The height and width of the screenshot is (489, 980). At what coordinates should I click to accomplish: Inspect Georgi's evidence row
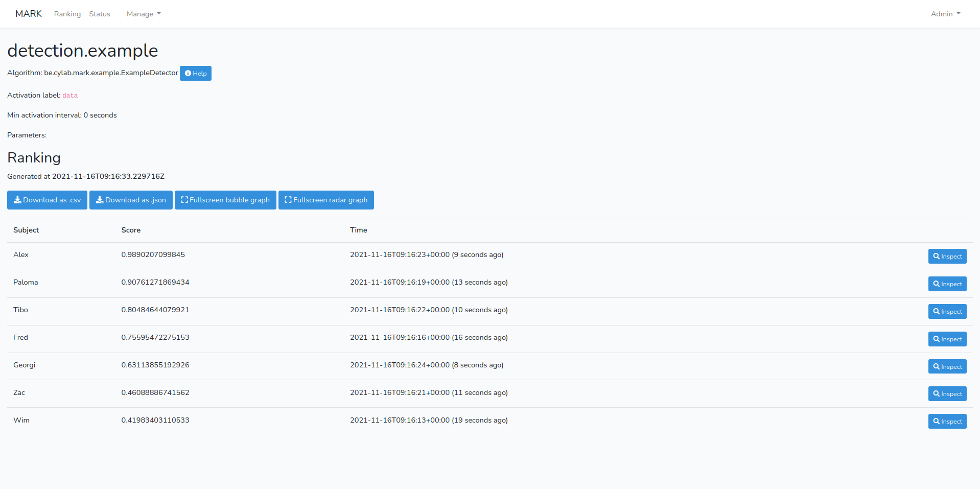(947, 367)
